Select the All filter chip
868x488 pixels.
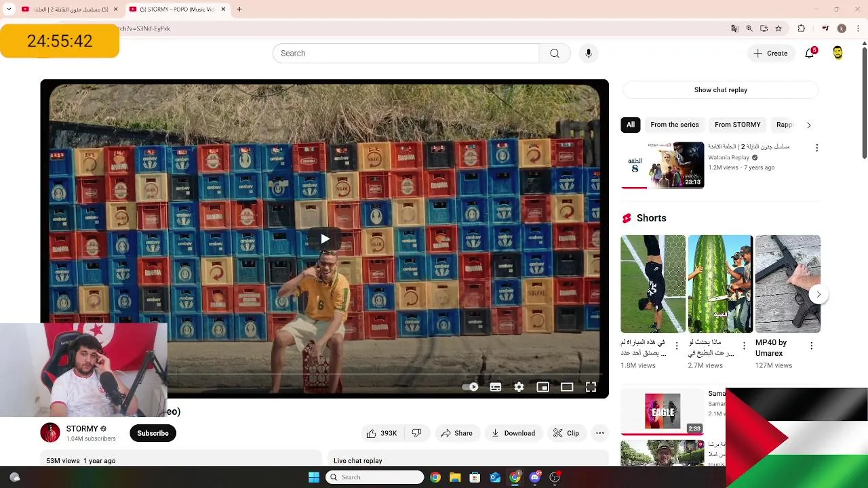[x=630, y=125]
